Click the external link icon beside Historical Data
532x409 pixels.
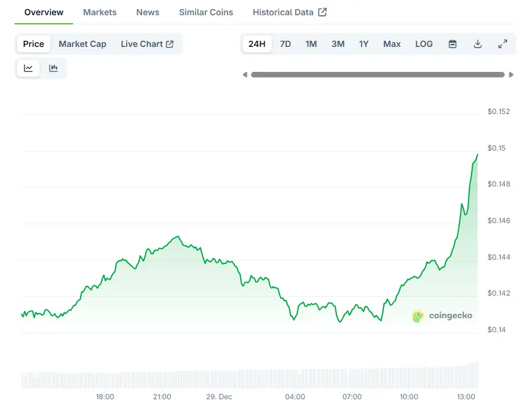pyautogui.click(x=322, y=12)
